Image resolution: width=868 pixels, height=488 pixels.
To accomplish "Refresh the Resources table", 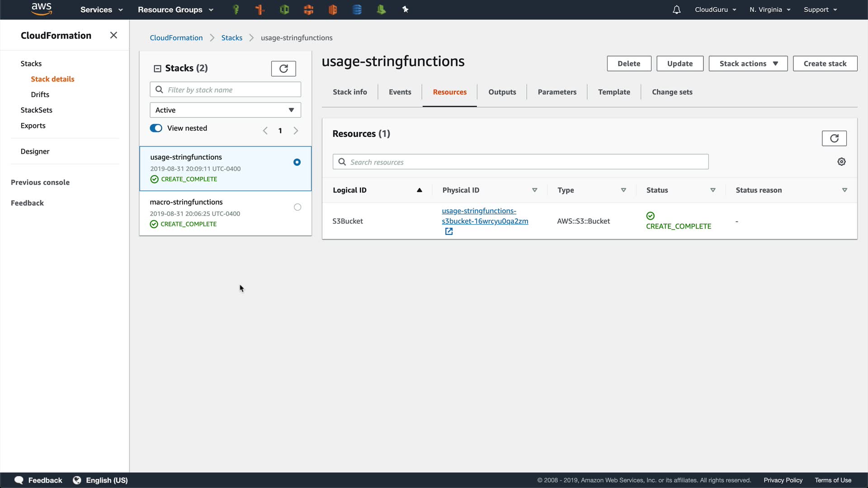I will coord(834,138).
